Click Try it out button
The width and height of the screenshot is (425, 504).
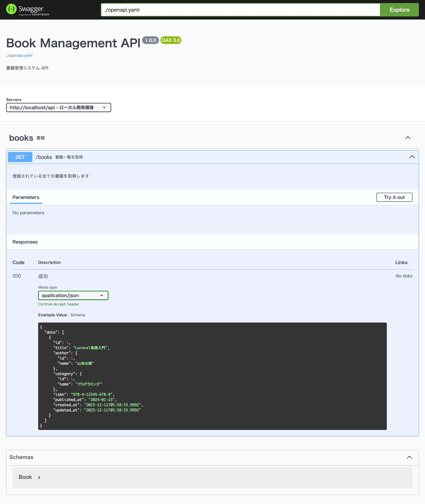(x=394, y=197)
